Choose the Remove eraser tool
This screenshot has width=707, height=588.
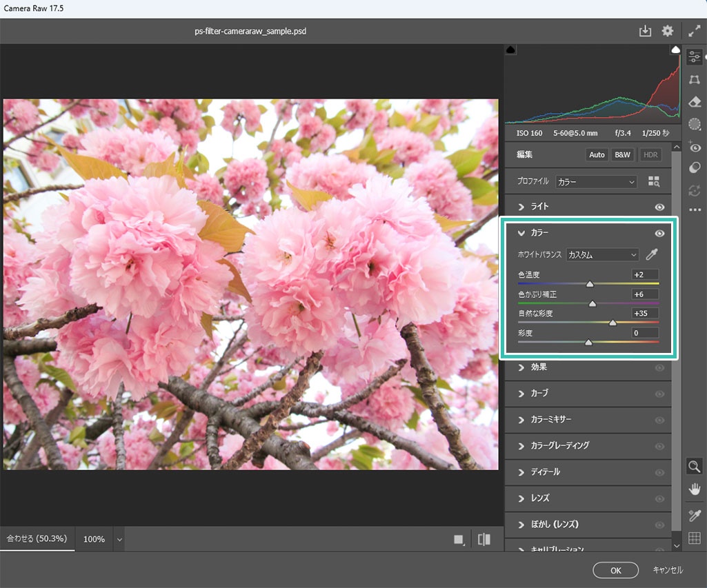click(x=695, y=102)
